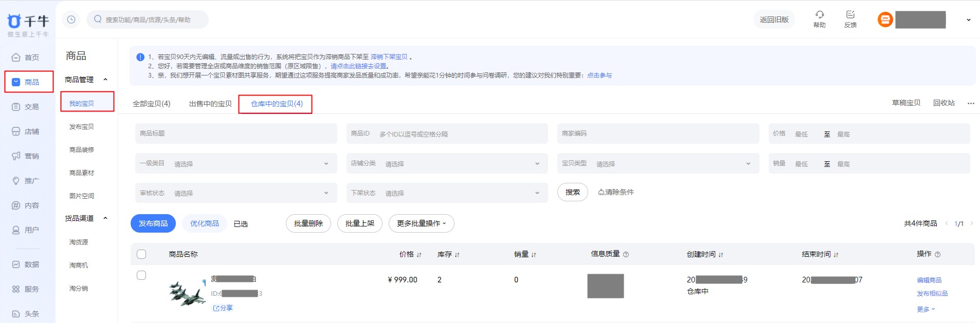
Task: Switch to the 出售中的宝贝 tab
Action: [x=210, y=104]
